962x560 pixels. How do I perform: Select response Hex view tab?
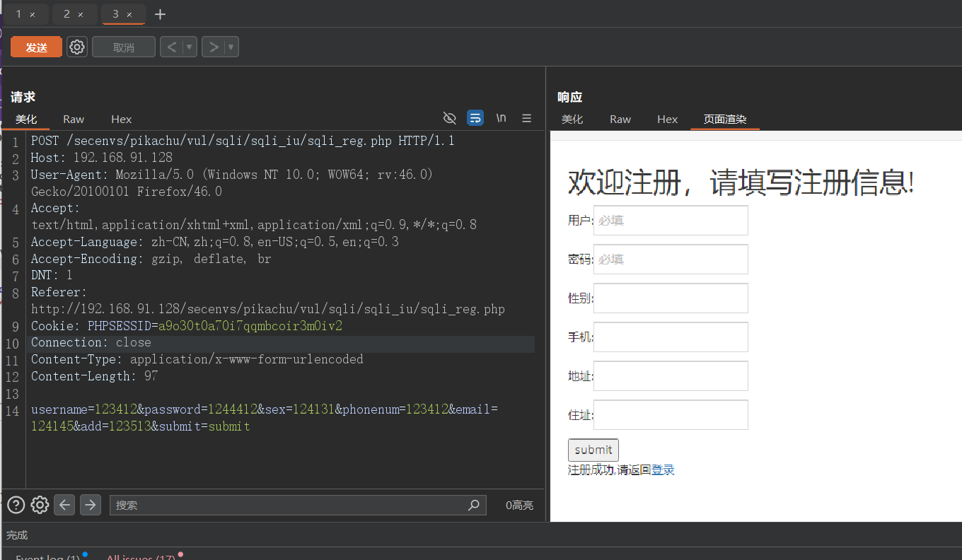tap(668, 119)
